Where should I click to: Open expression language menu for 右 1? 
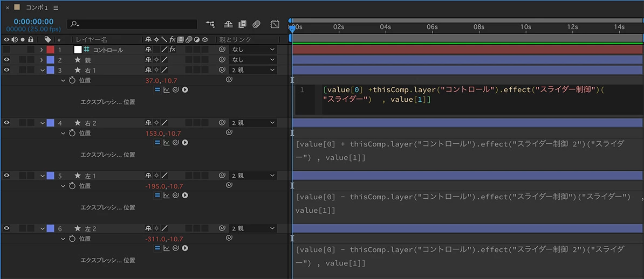pyautogui.click(x=185, y=89)
